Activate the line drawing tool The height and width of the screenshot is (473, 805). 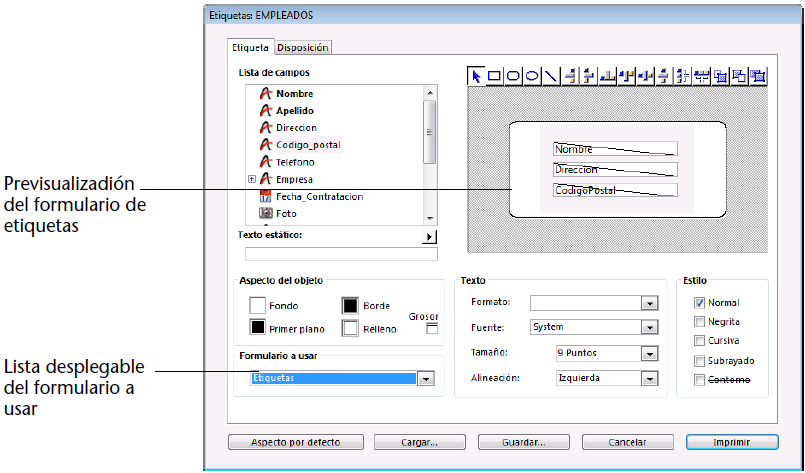(550, 75)
